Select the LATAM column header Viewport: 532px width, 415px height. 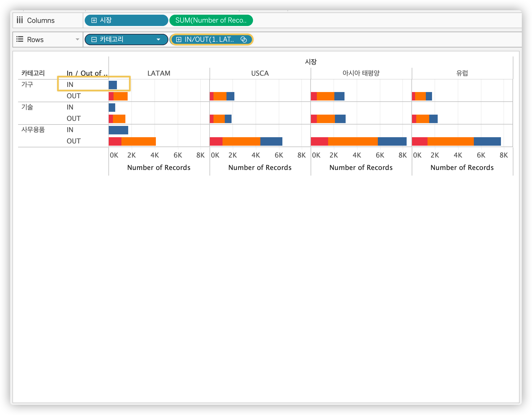pyautogui.click(x=159, y=73)
